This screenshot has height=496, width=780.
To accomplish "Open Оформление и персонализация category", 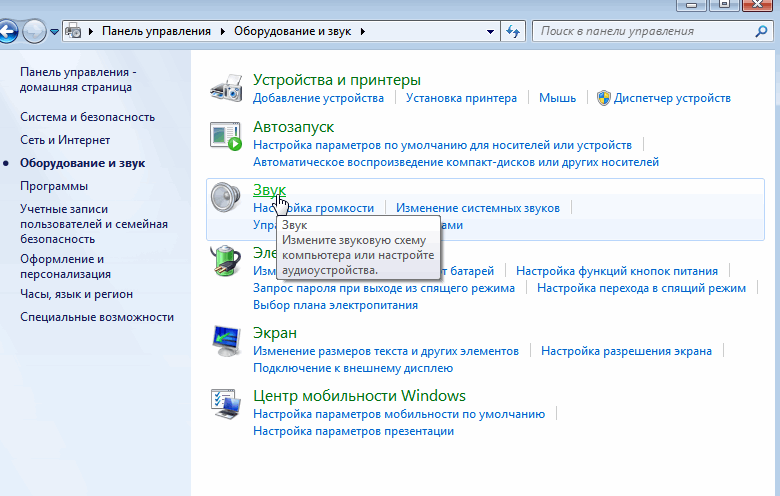I will (65, 266).
